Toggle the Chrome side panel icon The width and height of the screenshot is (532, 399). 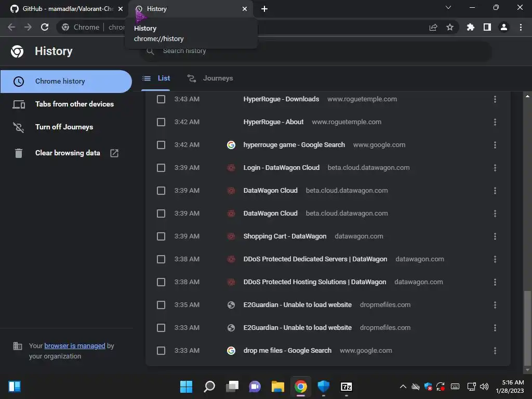click(487, 27)
